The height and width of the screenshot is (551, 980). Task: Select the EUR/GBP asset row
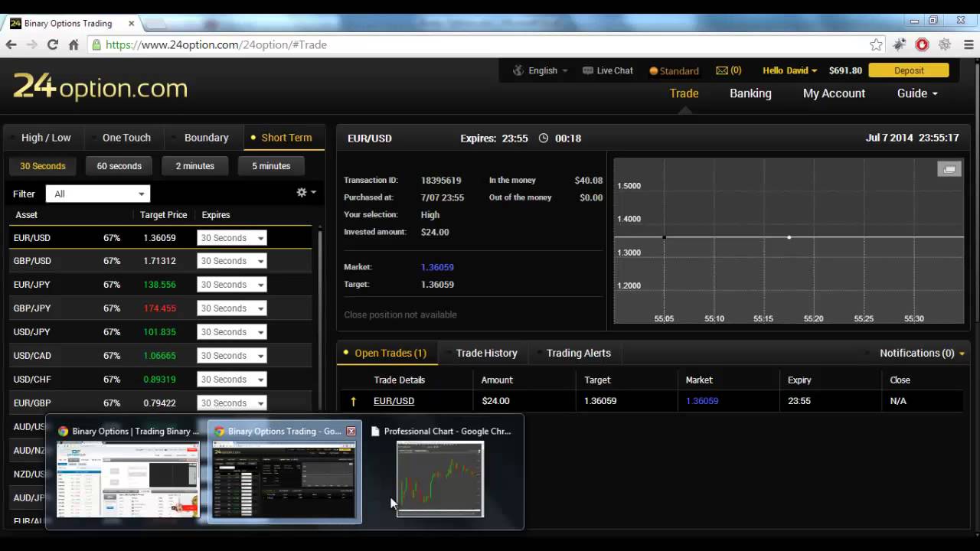pos(160,403)
